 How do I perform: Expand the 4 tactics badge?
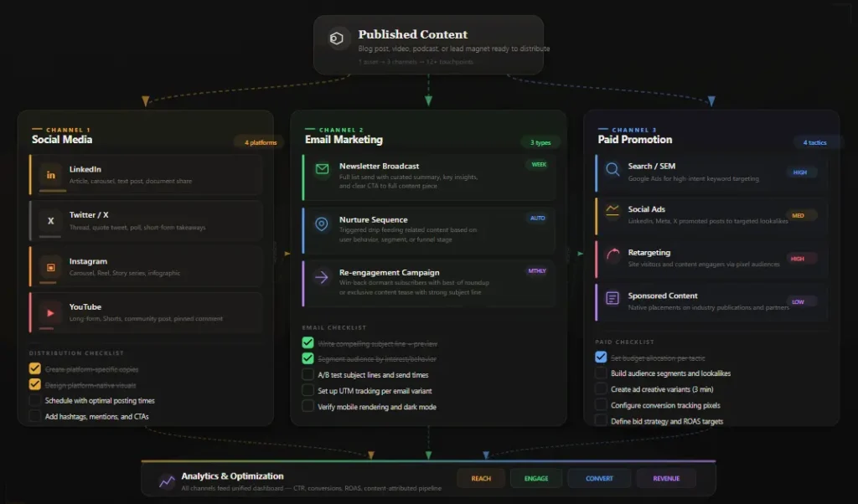click(814, 142)
